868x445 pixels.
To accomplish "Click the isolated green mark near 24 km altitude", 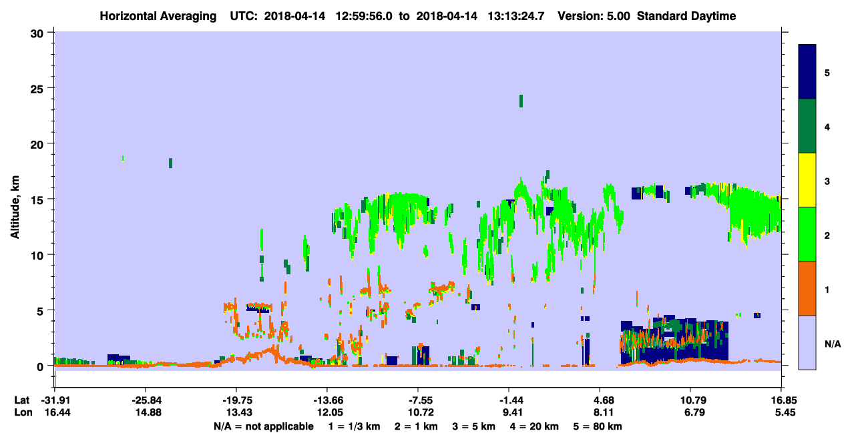I will tap(521, 101).
